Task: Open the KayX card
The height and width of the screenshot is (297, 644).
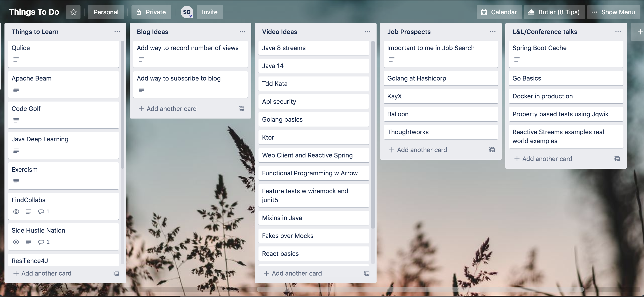Action: 441,96
